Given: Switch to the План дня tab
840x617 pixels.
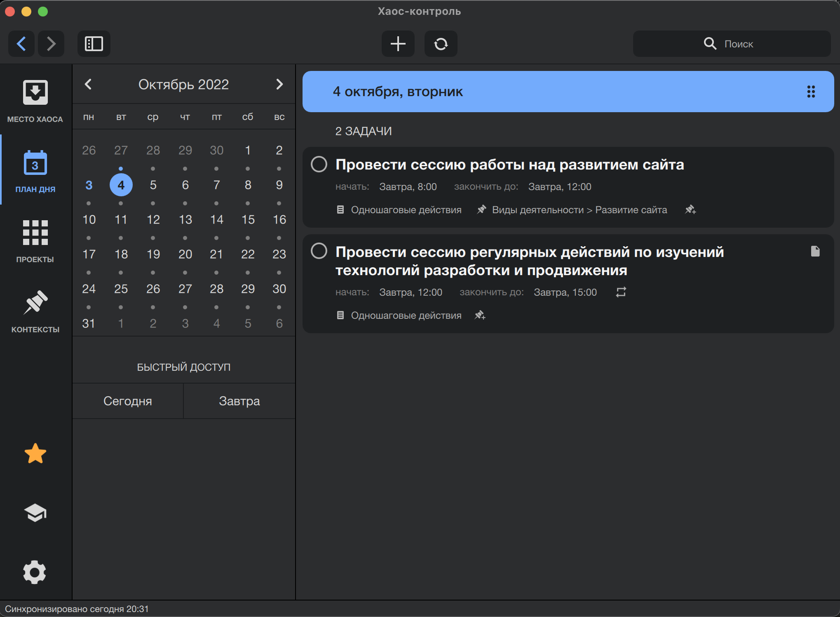Looking at the screenshot, I should coord(35,171).
